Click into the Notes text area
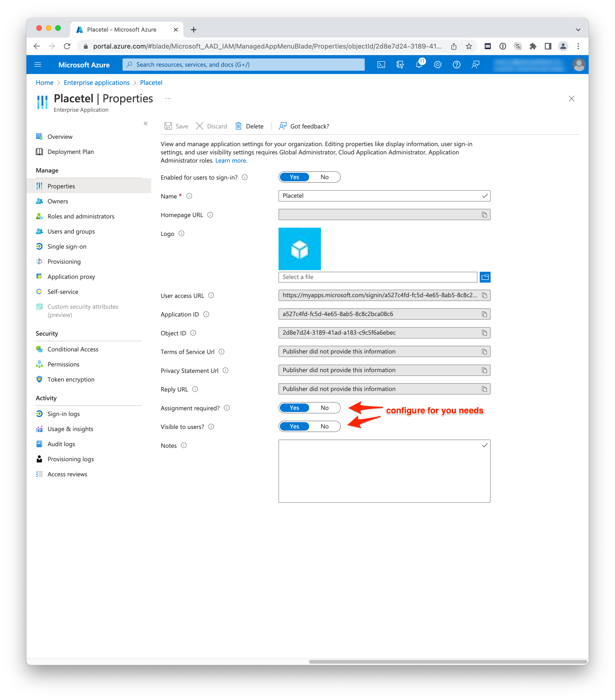 coord(384,471)
